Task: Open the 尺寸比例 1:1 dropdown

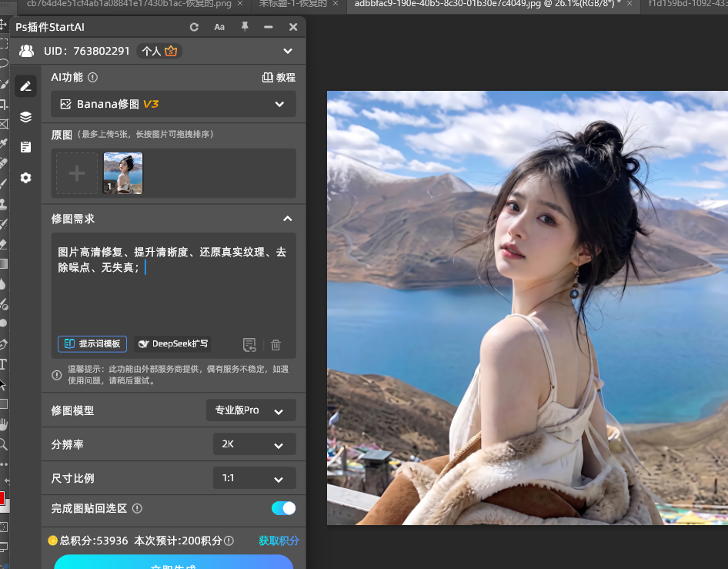Action: 255,478
